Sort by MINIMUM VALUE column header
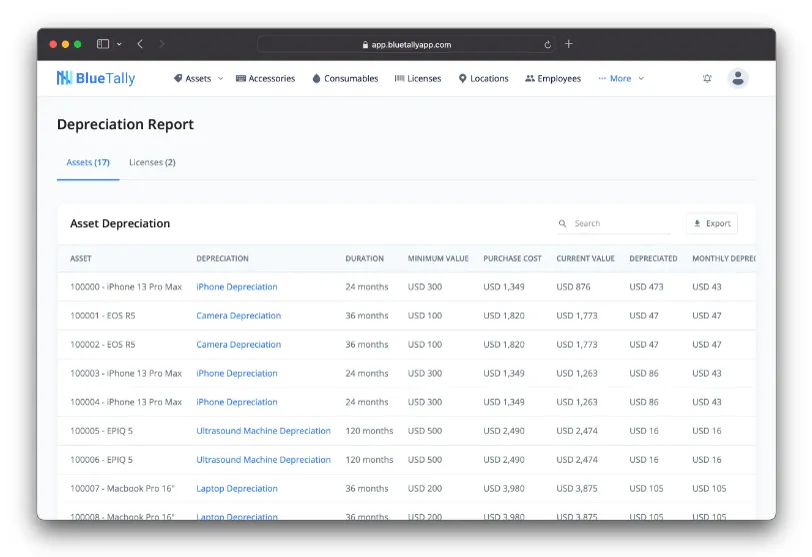812x557 pixels. (438, 258)
